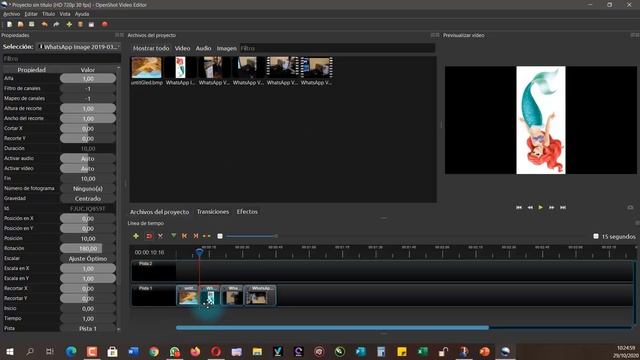Click the Choose Profile toolbar icon
Screen dimensions: 640x360
[x=80, y=24]
